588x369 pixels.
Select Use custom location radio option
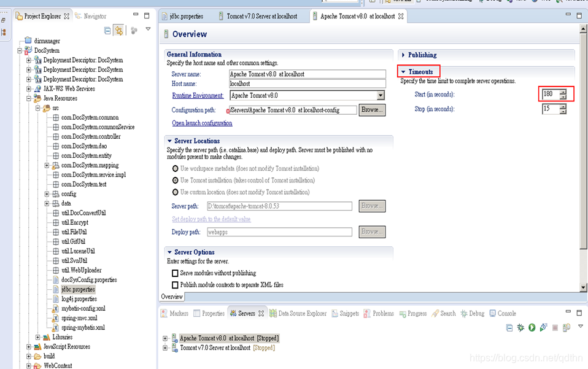[x=175, y=192]
